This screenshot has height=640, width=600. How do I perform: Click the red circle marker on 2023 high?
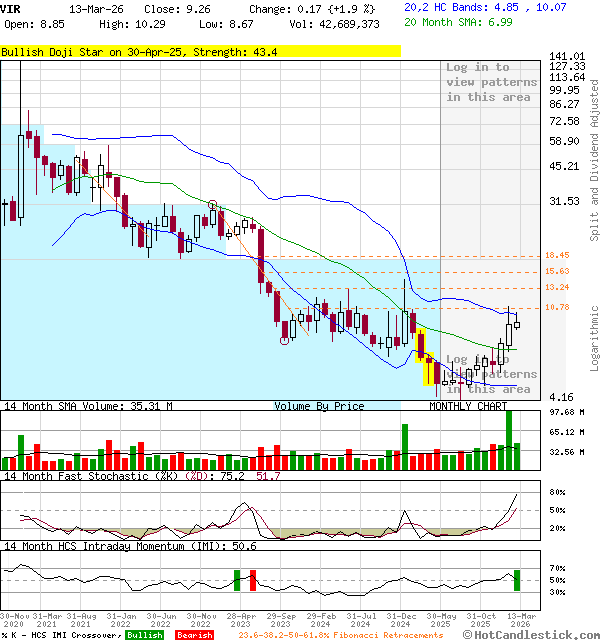point(212,204)
